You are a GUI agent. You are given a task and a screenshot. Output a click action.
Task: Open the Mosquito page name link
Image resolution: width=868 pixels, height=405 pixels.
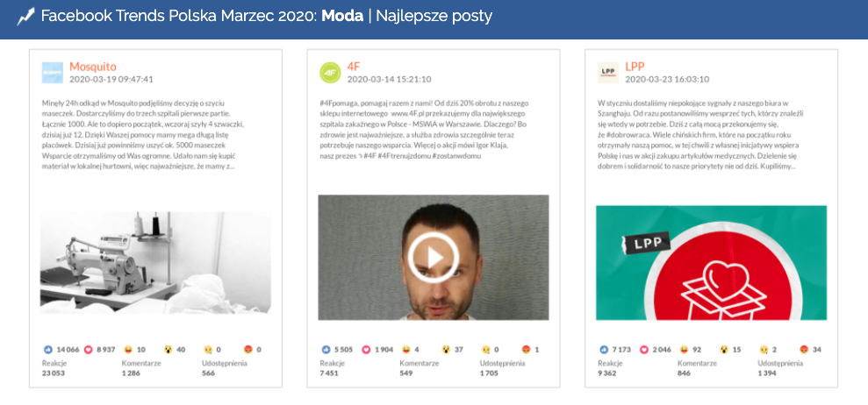click(x=92, y=66)
